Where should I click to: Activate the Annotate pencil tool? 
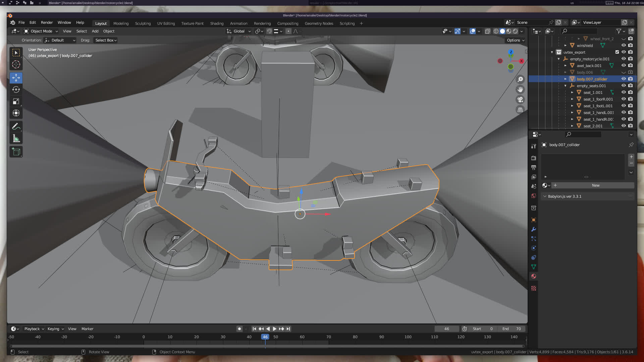point(16,127)
